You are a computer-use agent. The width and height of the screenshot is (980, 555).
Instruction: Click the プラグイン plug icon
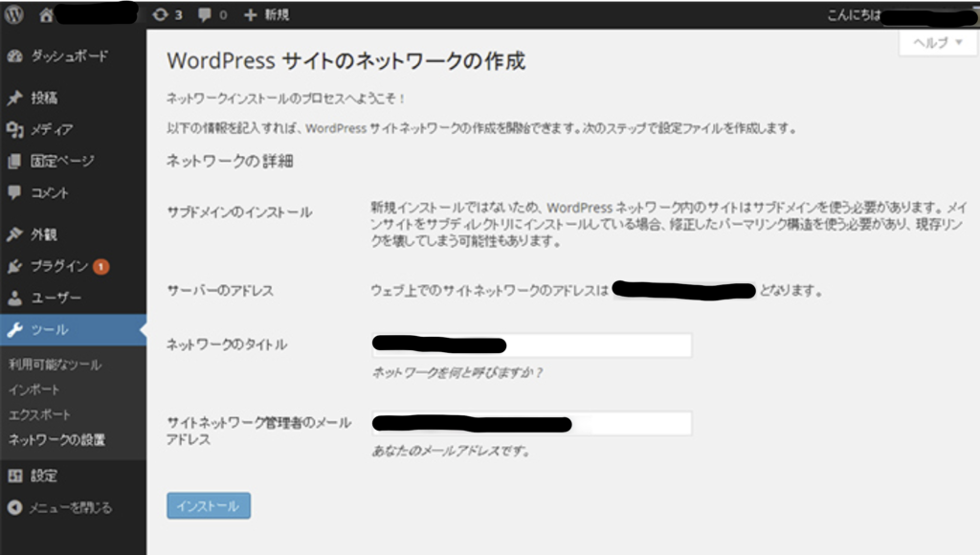(15, 266)
